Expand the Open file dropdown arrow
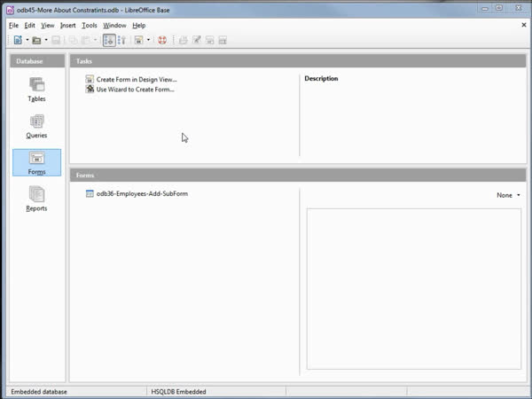532x399 pixels. click(x=46, y=40)
